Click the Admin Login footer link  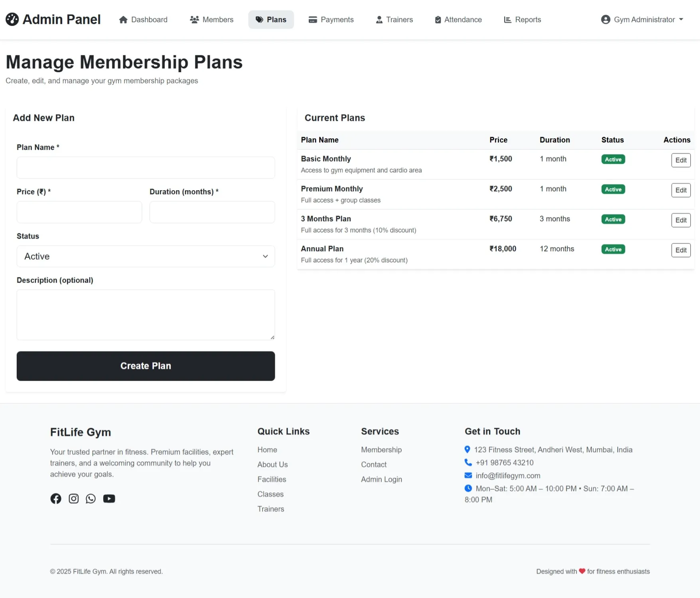click(381, 479)
